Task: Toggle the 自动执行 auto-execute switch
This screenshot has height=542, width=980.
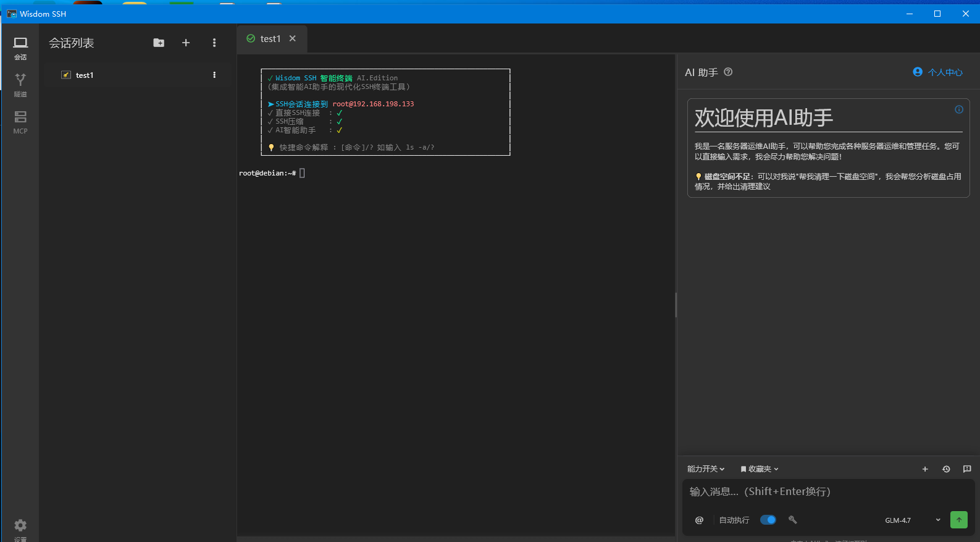Action: click(x=768, y=520)
